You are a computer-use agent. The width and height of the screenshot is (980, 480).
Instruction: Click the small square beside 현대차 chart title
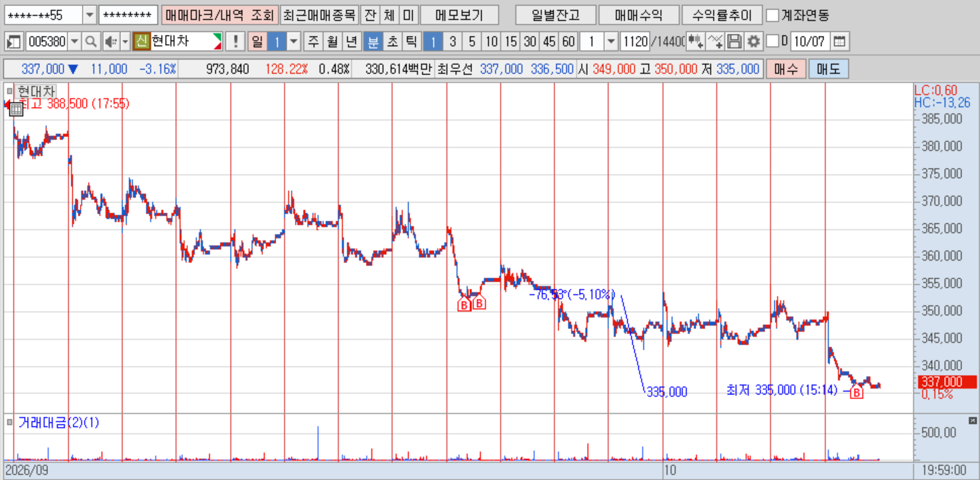coord(9,91)
